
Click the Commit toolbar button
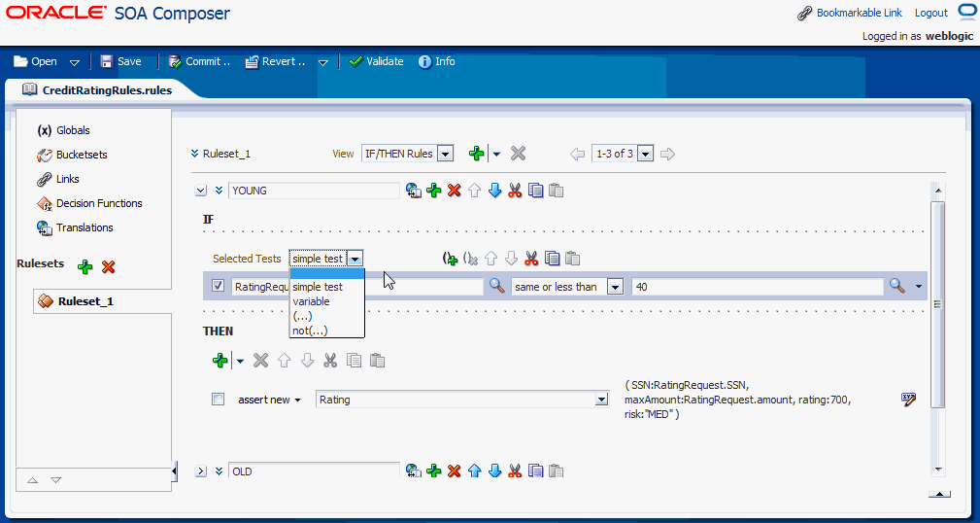[200, 61]
